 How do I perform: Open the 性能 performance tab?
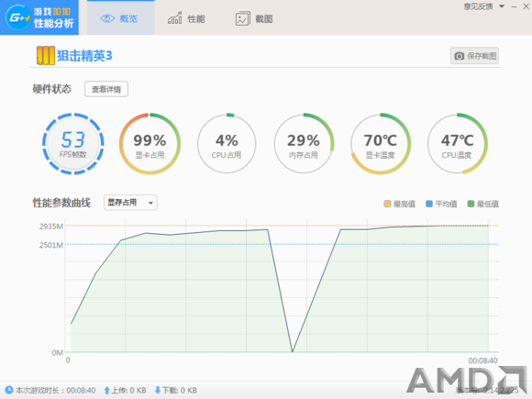pyautogui.click(x=186, y=18)
